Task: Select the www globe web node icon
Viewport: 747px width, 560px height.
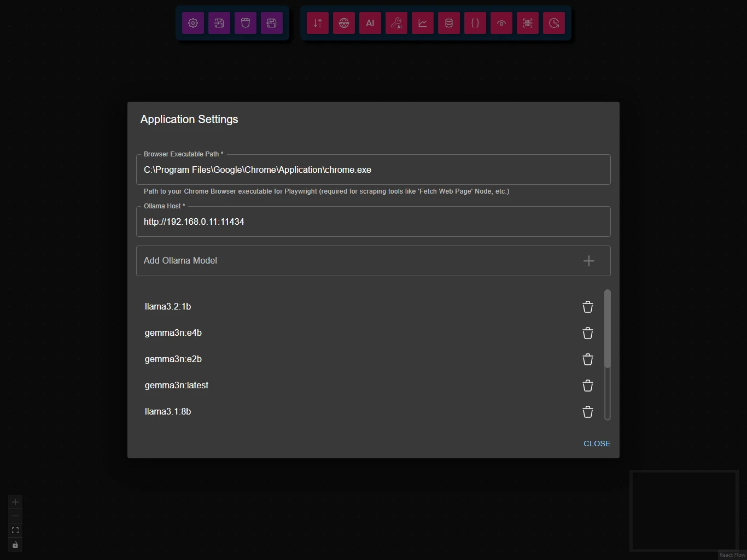Action: point(344,23)
